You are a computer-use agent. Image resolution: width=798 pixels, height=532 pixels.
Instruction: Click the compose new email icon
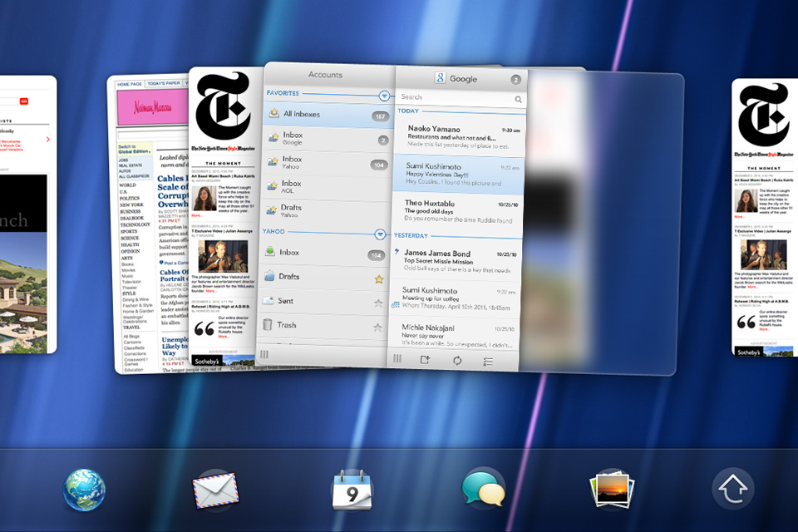pos(425,359)
